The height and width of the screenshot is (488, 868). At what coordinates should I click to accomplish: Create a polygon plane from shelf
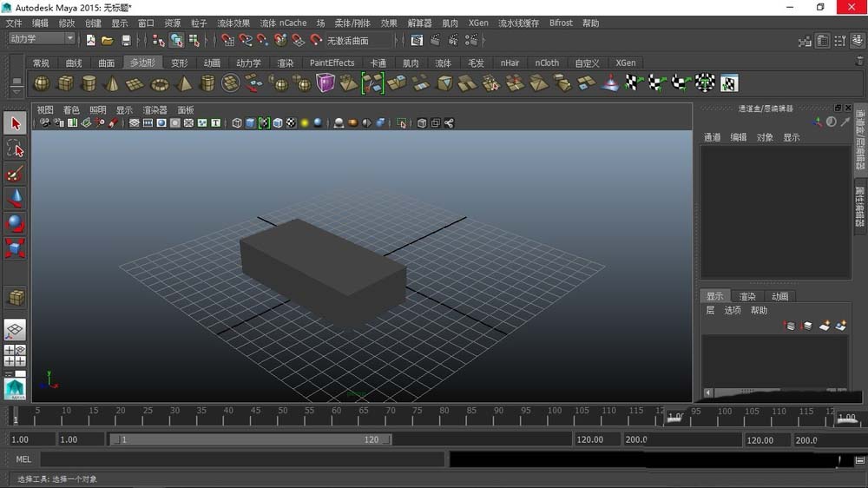[x=135, y=83]
